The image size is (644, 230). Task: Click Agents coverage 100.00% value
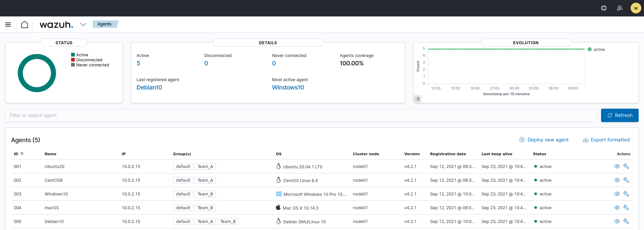click(x=352, y=63)
